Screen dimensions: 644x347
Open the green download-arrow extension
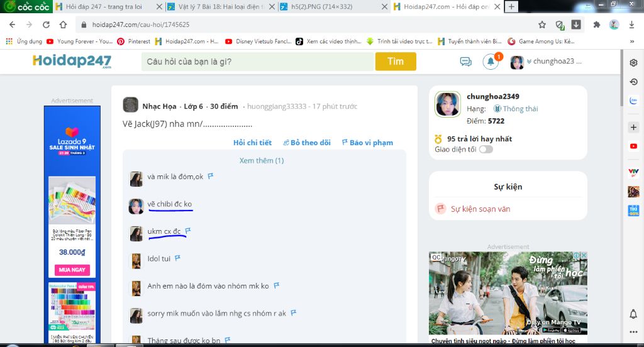click(x=576, y=25)
